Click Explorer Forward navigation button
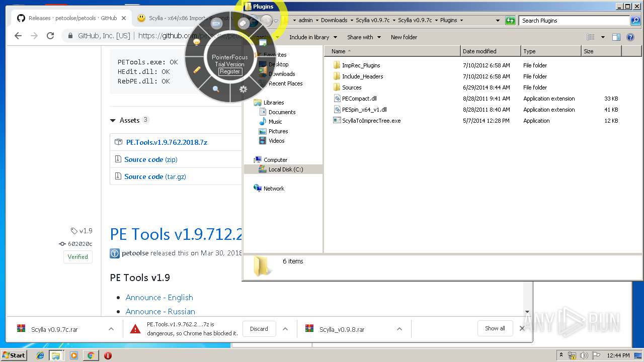The width and height of the screenshot is (644, 362). 267,21
